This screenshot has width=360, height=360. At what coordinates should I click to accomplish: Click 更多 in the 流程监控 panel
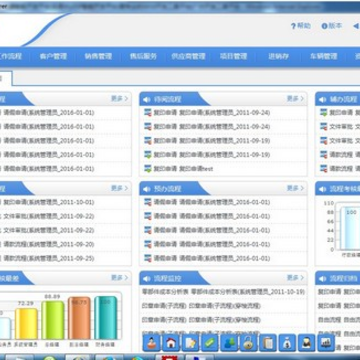coord(295,278)
